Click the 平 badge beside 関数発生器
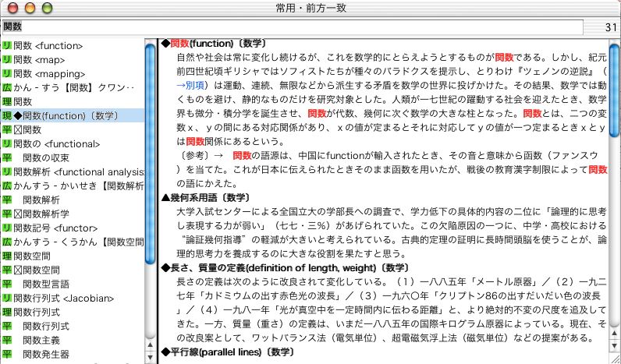This screenshot has width=621, height=364. click(x=7, y=354)
